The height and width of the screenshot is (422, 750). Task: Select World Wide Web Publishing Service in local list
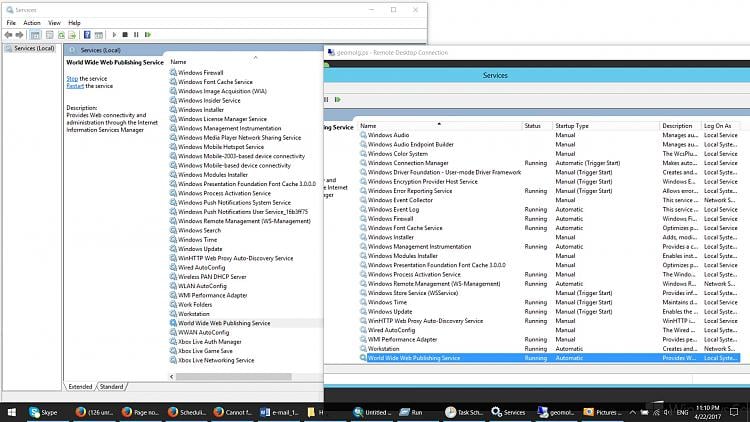[224, 323]
